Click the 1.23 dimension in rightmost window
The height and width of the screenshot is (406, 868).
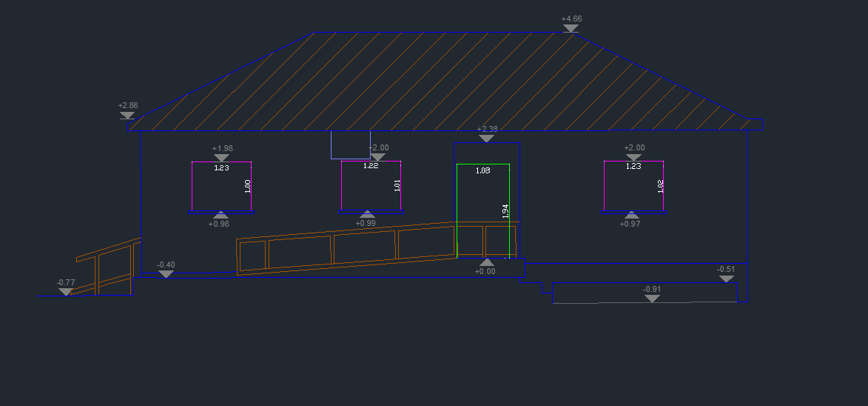click(x=633, y=166)
